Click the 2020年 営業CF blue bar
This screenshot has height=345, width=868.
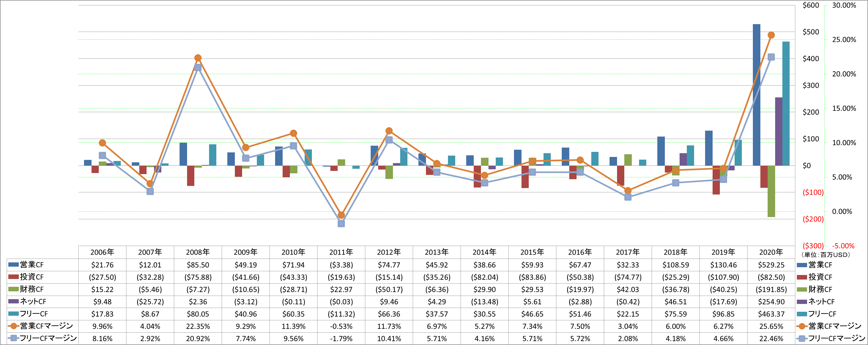point(756,95)
